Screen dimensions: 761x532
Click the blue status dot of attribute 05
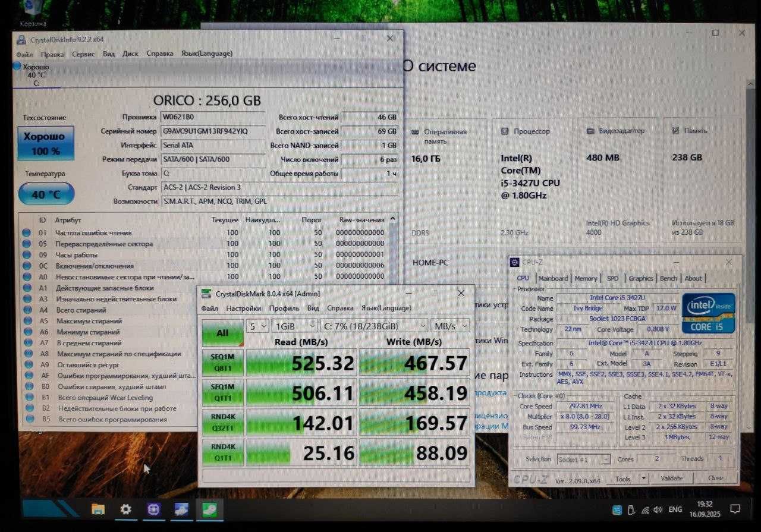click(x=26, y=244)
